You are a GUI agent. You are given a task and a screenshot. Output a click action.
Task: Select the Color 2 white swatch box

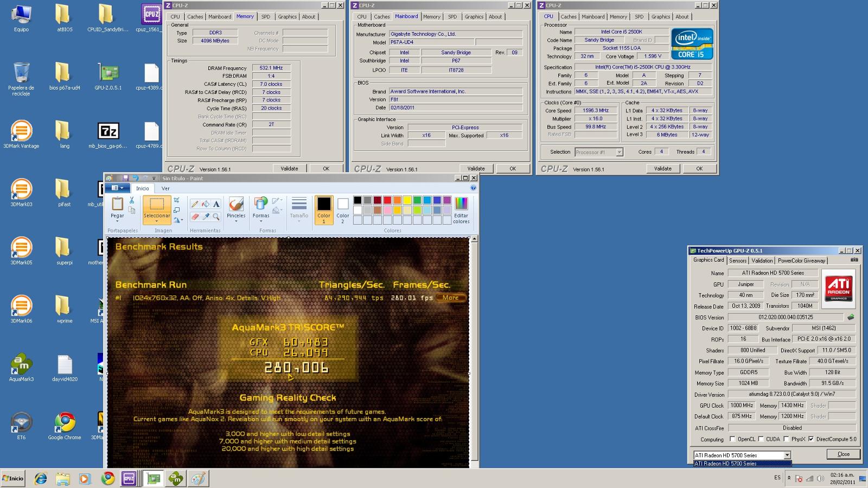(x=343, y=210)
